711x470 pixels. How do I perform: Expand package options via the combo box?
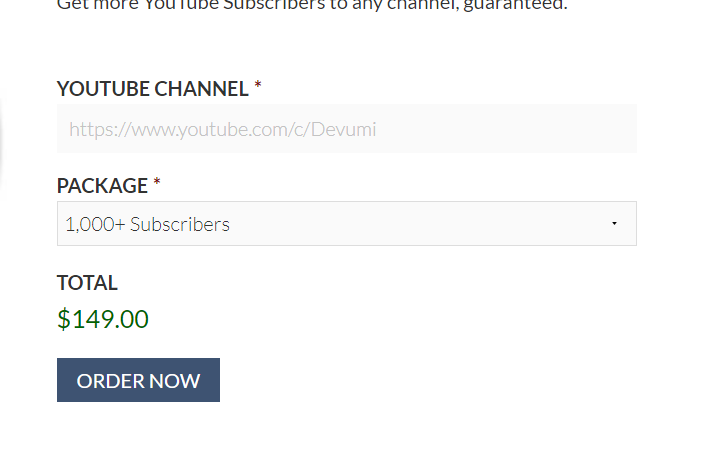(x=347, y=223)
